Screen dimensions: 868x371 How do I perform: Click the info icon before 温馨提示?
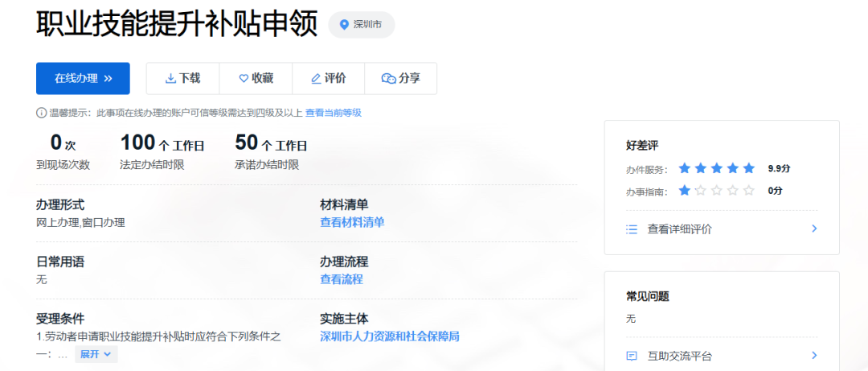pyautogui.click(x=41, y=113)
